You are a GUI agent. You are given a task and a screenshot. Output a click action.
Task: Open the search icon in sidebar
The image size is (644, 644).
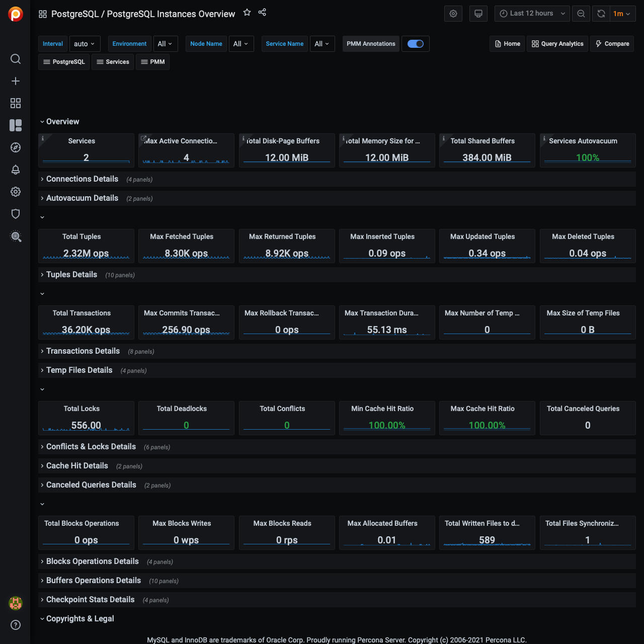[16, 59]
